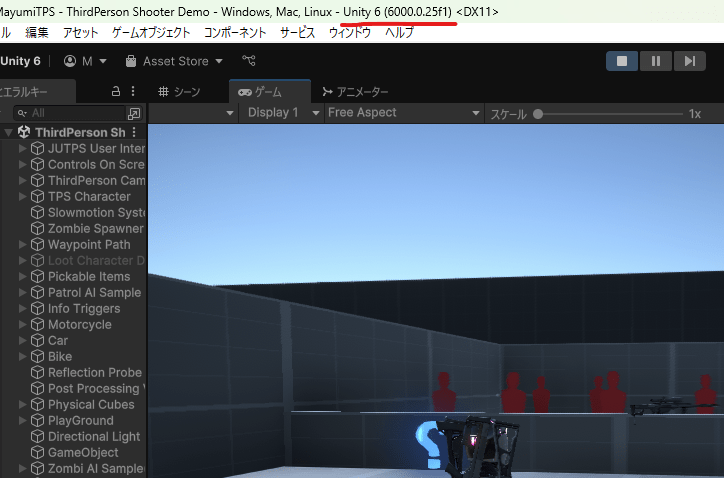Open the version control branch icon

249,61
